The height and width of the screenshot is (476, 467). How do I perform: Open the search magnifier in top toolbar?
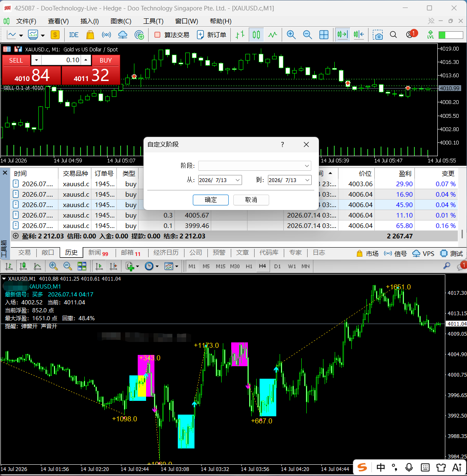pos(393,35)
